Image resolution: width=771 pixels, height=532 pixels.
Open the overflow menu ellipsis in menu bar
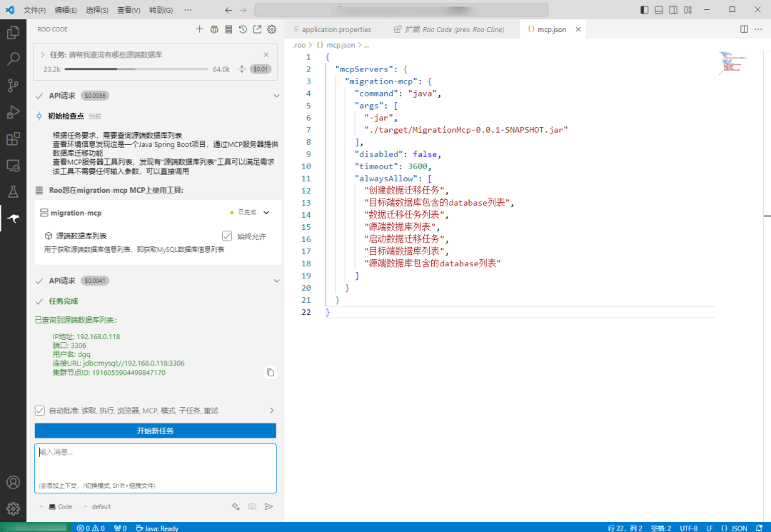188,10
